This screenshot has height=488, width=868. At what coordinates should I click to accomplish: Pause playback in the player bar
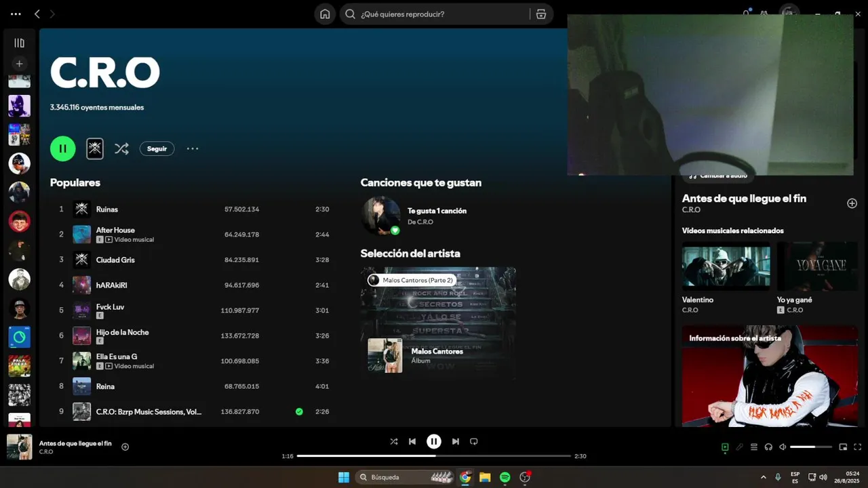434,441
